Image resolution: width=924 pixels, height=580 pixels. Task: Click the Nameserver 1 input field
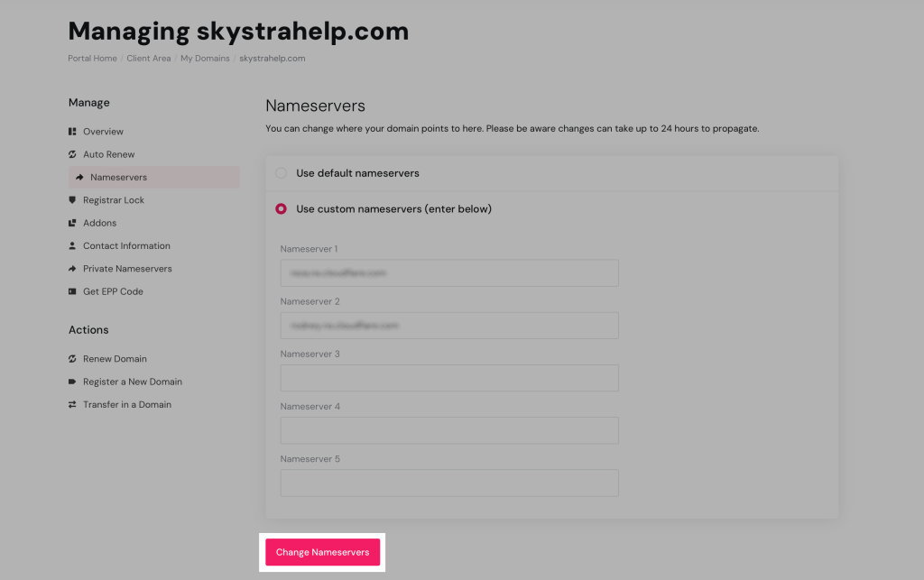pos(449,272)
